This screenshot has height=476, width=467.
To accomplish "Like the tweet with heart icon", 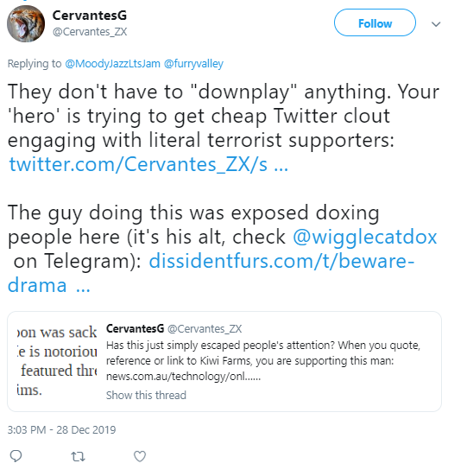I will tap(140, 456).
